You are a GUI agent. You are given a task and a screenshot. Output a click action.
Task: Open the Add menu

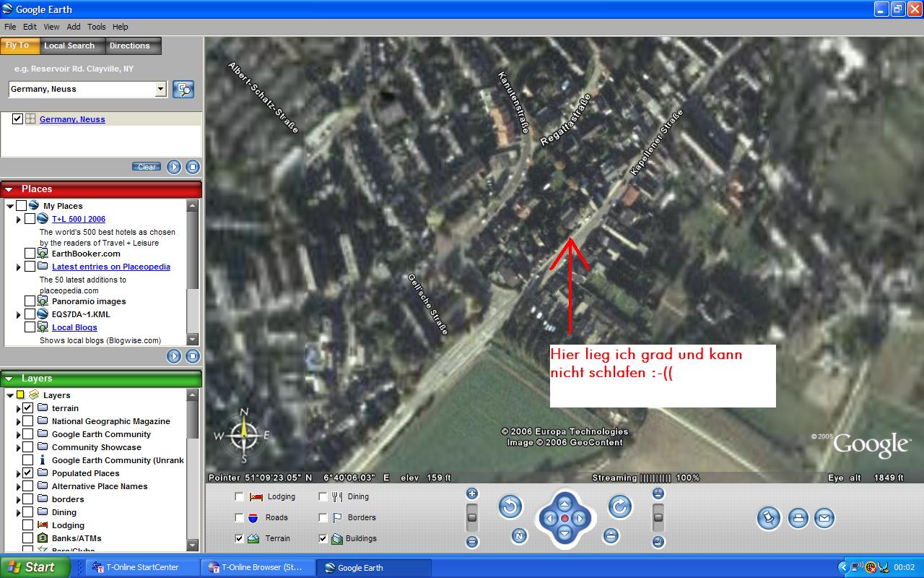(74, 27)
